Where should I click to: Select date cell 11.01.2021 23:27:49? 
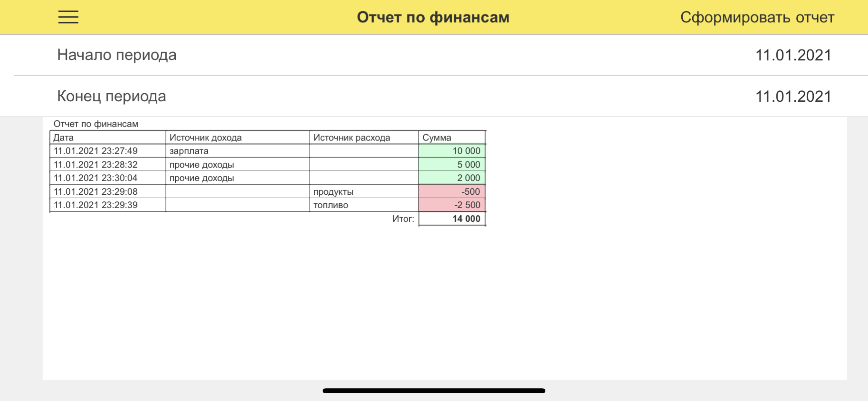(108, 151)
